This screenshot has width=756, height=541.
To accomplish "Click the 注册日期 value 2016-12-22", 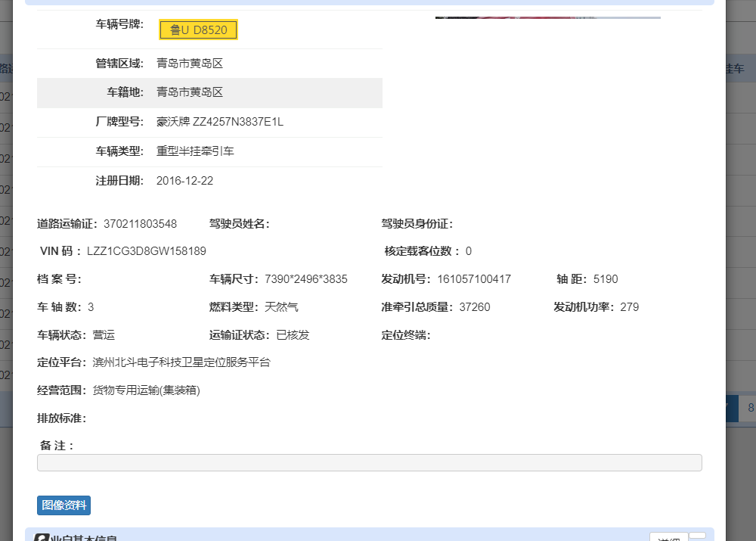I will coord(184,181).
